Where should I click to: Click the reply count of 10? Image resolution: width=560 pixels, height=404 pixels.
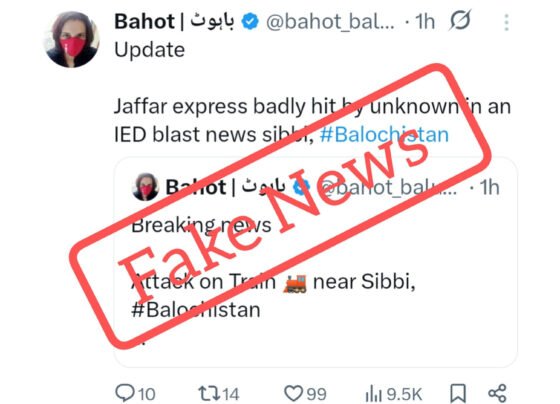146,394
